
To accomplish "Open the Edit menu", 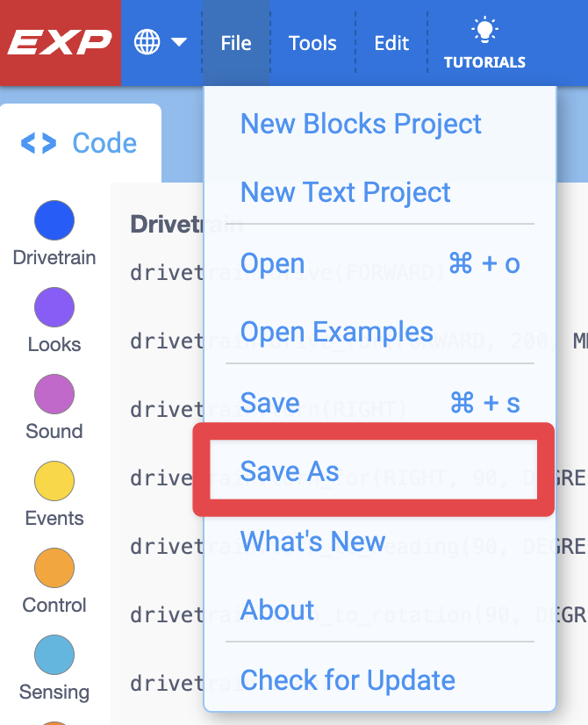I will coord(391,42).
